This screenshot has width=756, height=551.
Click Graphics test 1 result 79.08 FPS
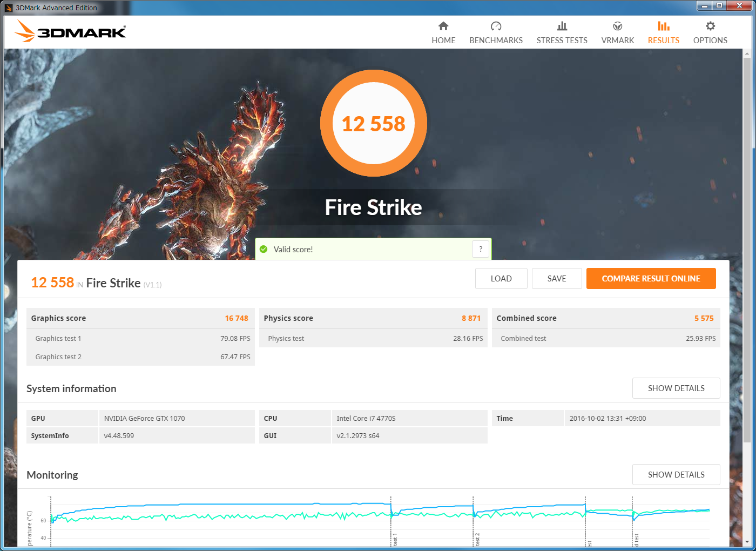pos(235,339)
